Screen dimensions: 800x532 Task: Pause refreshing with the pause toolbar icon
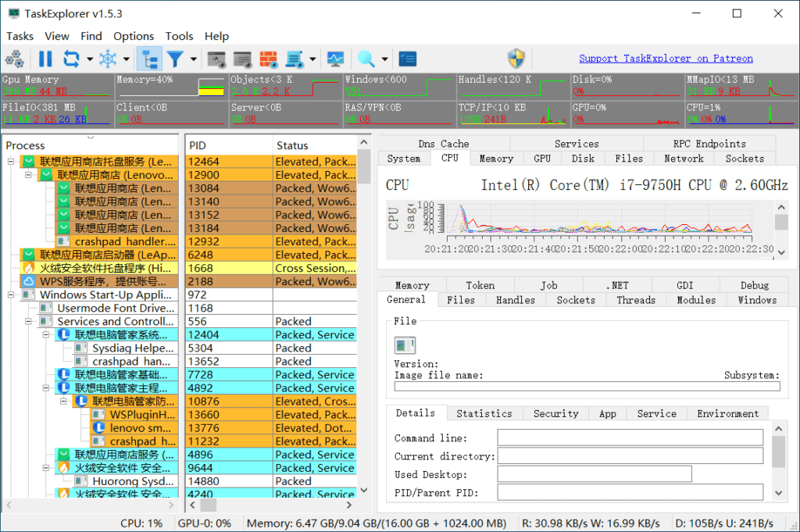[x=45, y=59]
